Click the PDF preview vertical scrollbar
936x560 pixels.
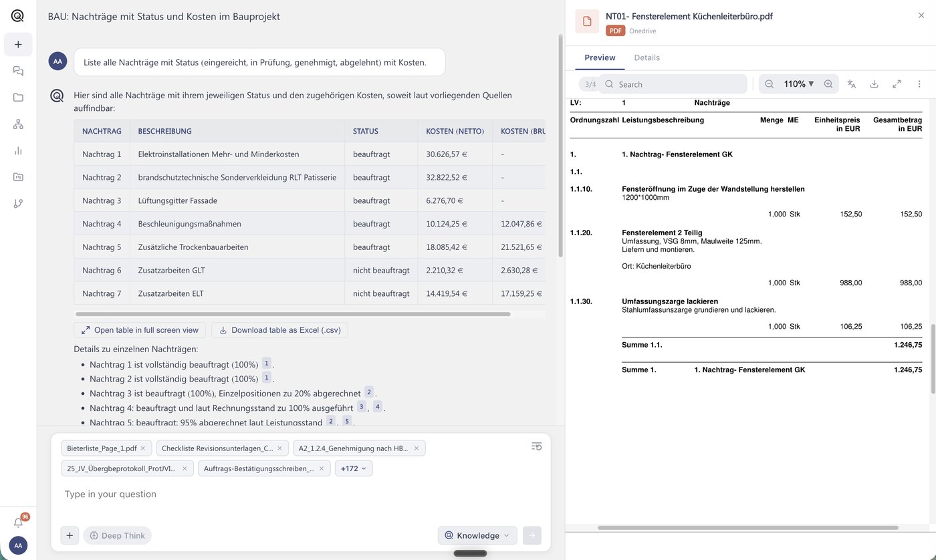[x=933, y=359]
